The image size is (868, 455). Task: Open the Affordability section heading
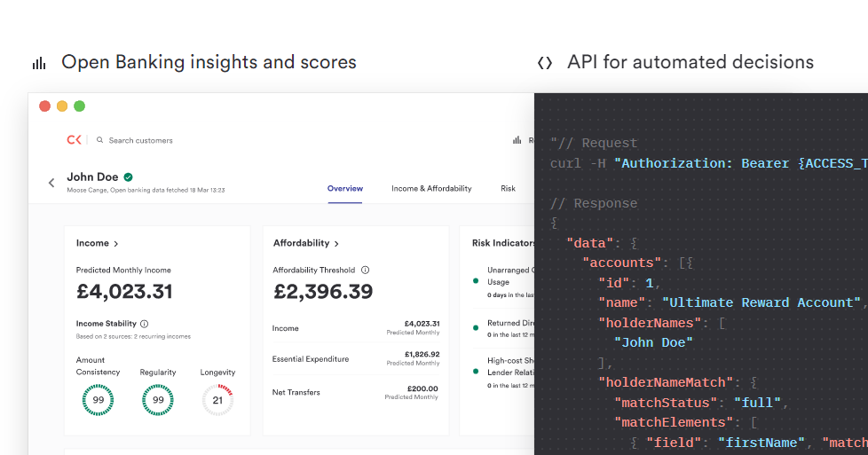301,243
